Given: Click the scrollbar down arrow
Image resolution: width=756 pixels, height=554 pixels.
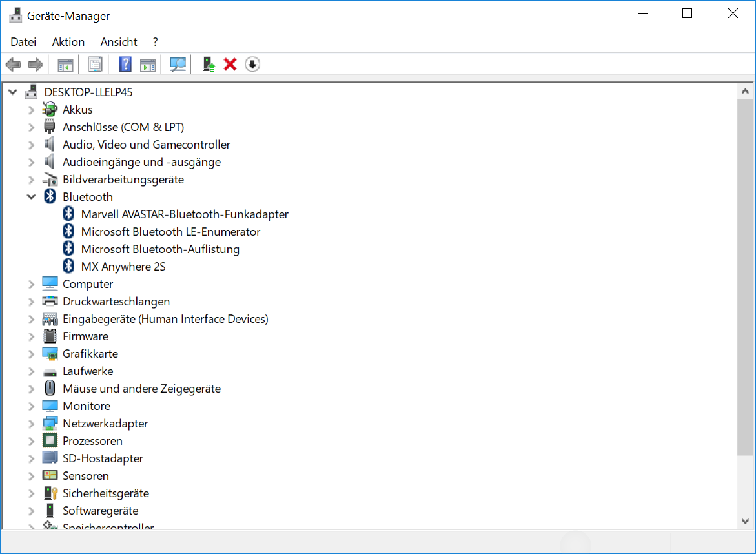Looking at the screenshot, I should coord(744,520).
